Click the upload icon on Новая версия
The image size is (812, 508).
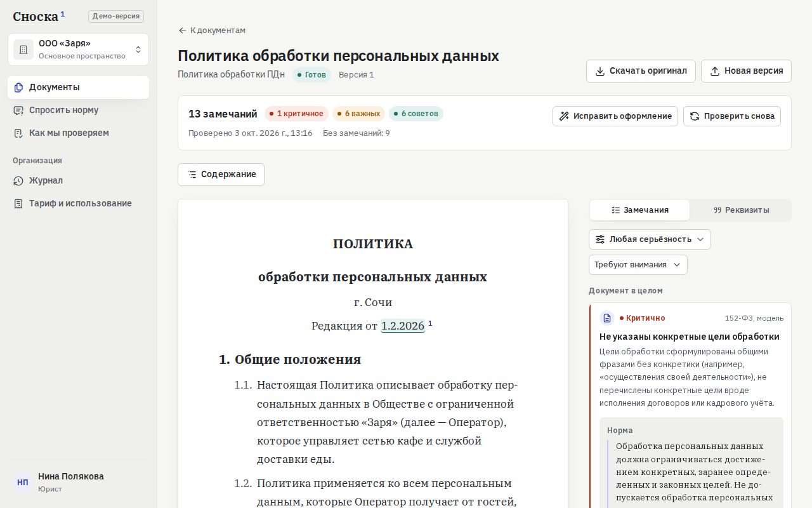tap(714, 71)
